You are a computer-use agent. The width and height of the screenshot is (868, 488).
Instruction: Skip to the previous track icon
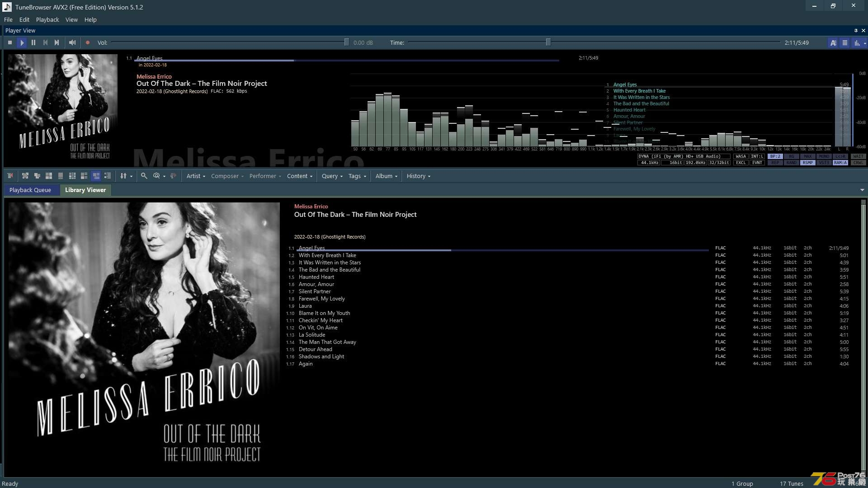point(45,42)
